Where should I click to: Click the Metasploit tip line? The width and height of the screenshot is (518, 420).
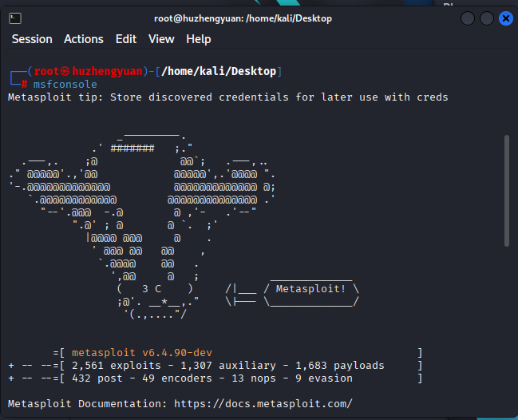[228, 97]
